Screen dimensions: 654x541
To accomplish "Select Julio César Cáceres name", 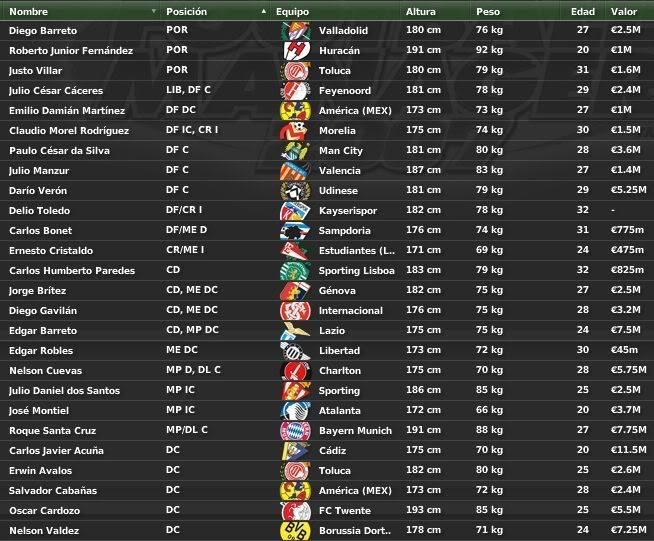I will click(56, 91).
